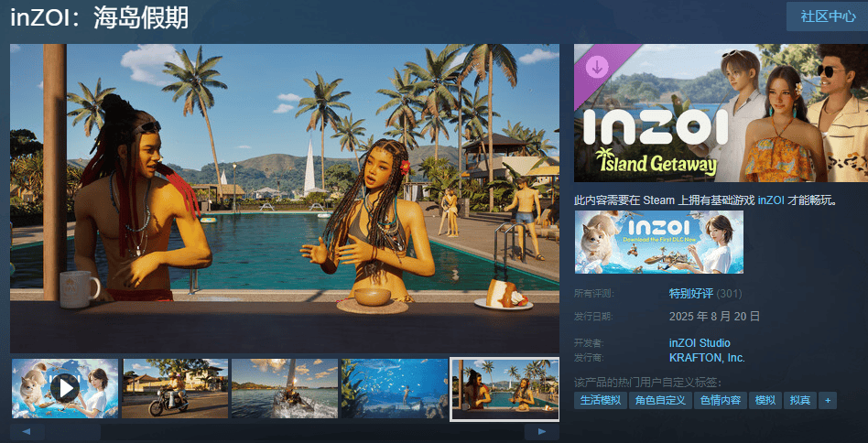Play the trailer video thumbnail
Screen dimensions: 868x443
click(x=65, y=388)
